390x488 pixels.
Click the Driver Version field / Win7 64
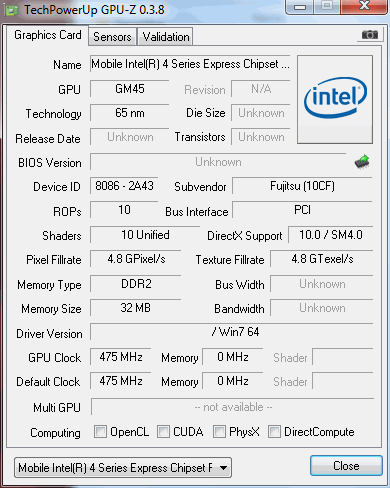[232, 332]
